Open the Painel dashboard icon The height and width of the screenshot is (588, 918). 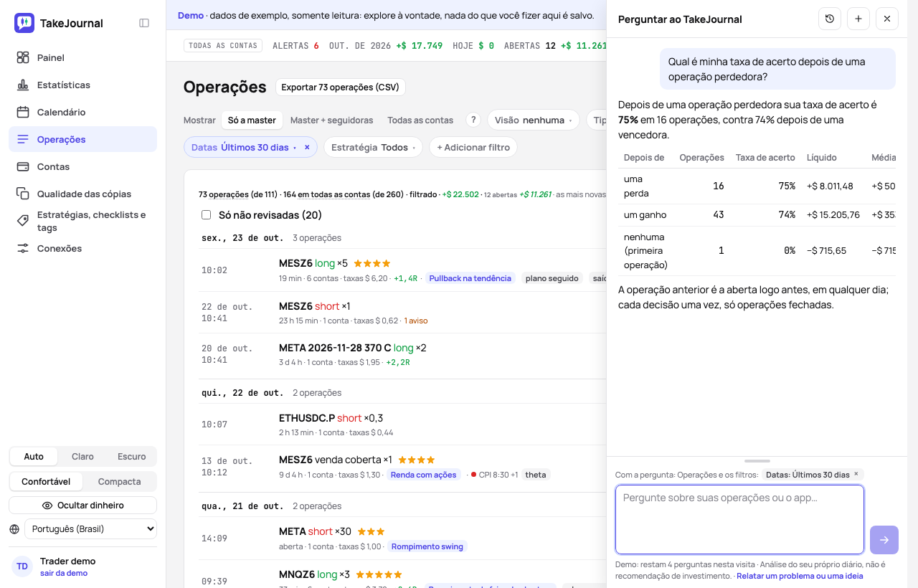23,57
